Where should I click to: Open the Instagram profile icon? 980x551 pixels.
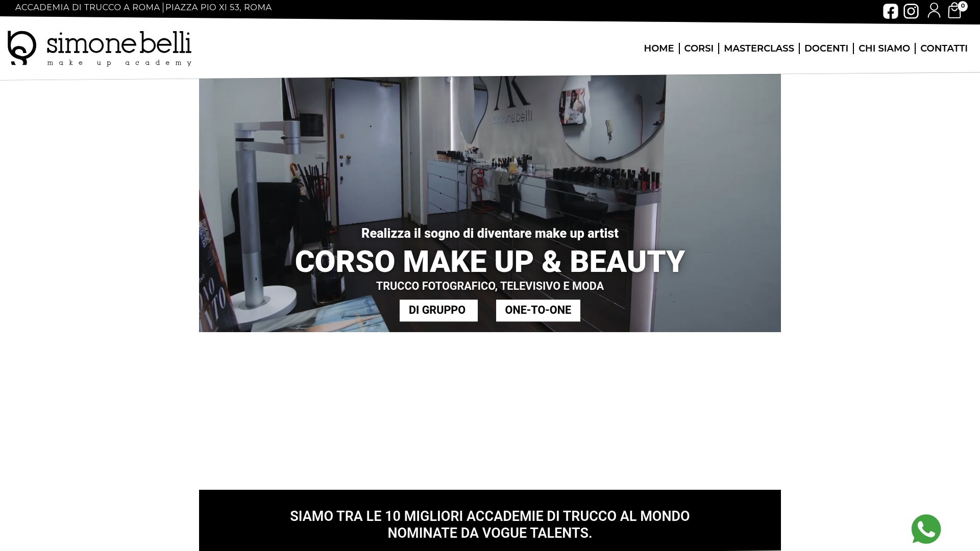pyautogui.click(x=911, y=11)
